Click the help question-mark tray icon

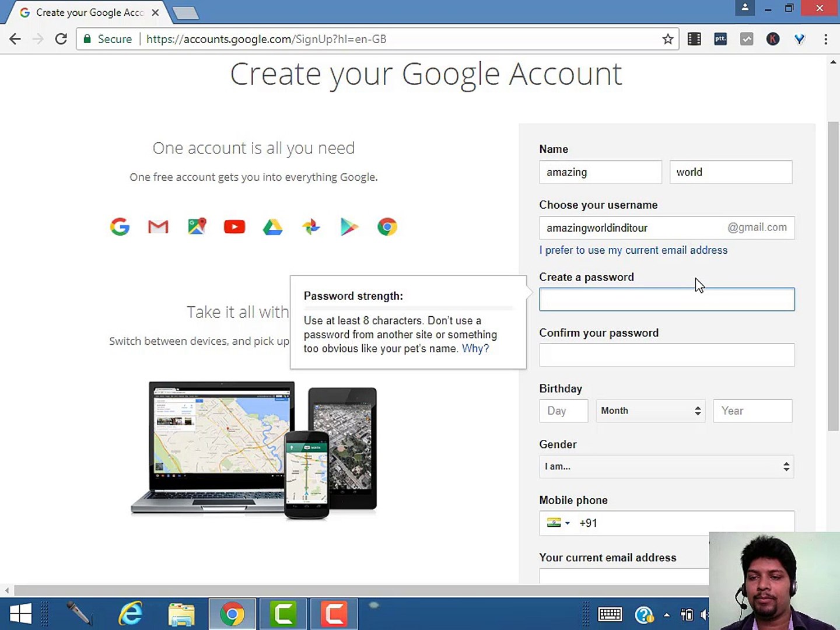tap(644, 614)
